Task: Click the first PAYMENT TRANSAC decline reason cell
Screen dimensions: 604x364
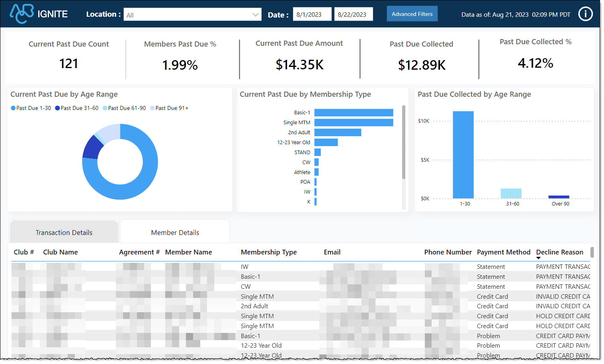Action: [x=563, y=266]
